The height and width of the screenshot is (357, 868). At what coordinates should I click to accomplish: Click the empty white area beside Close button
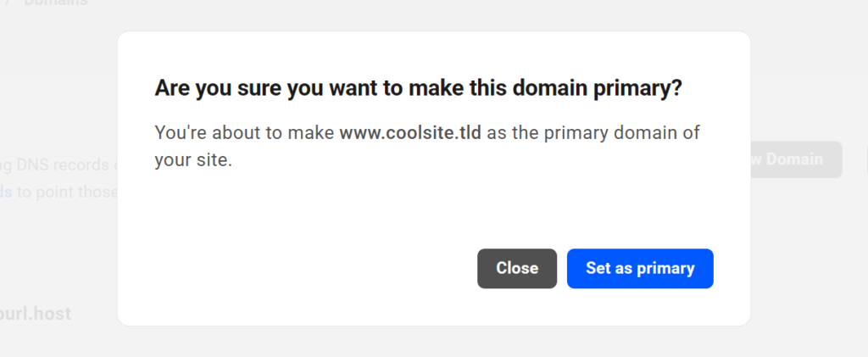point(310,269)
